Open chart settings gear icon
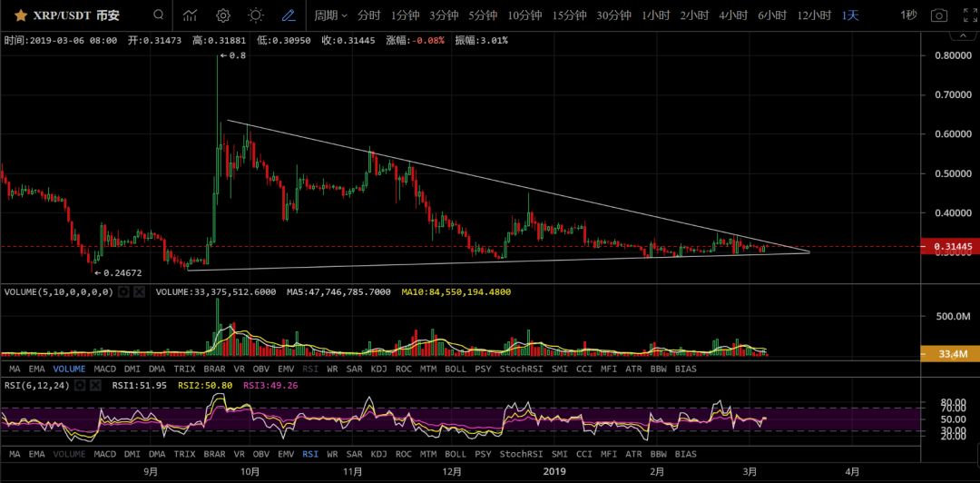 (223, 15)
